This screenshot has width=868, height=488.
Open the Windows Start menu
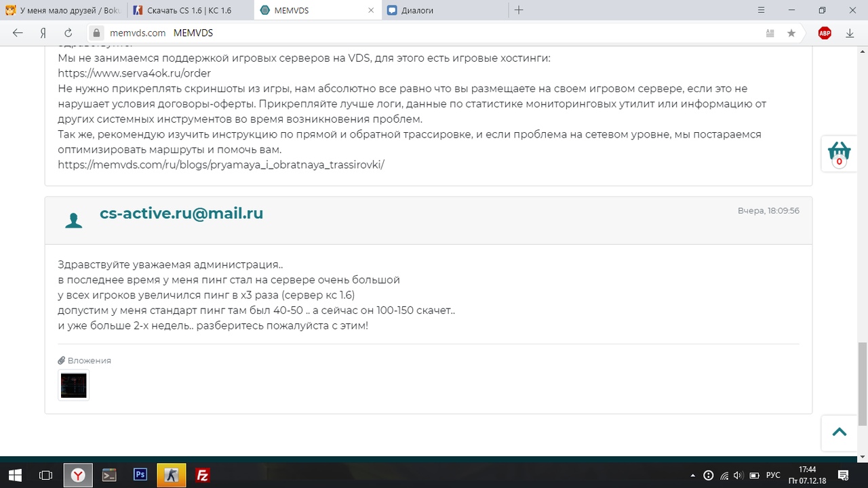pos(15,475)
